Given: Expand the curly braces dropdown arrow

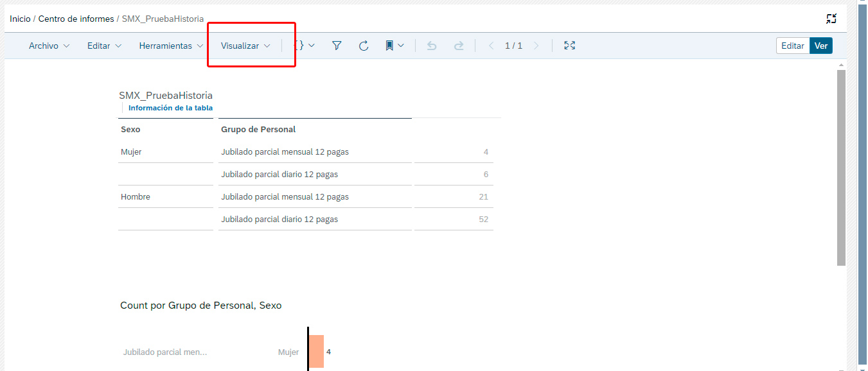Looking at the screenshot, I should 312,46.
